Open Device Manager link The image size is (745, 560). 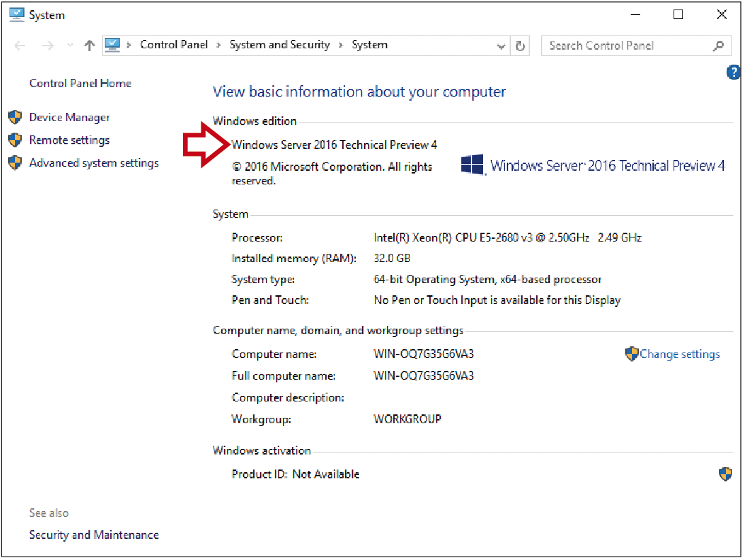(69, 117)
